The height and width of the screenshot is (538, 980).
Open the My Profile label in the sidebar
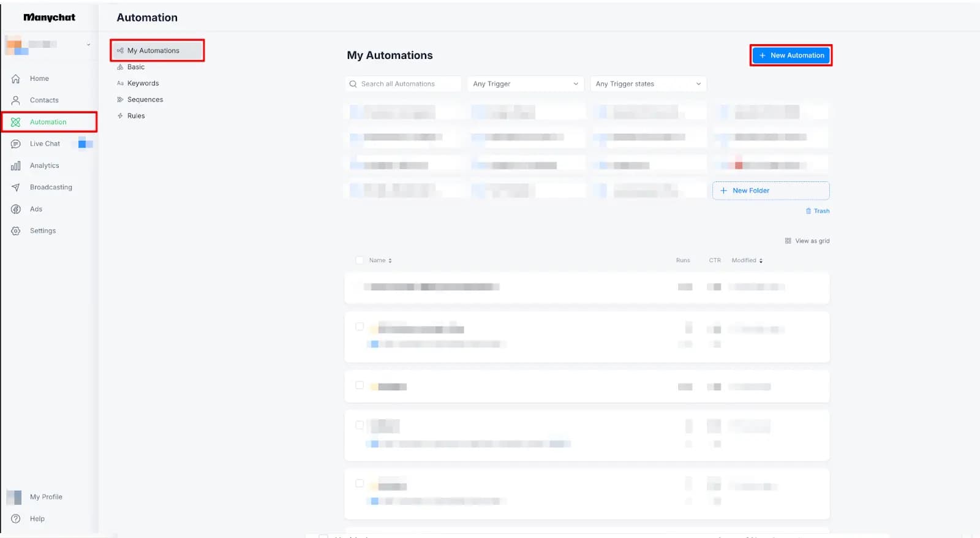point(46,497)
